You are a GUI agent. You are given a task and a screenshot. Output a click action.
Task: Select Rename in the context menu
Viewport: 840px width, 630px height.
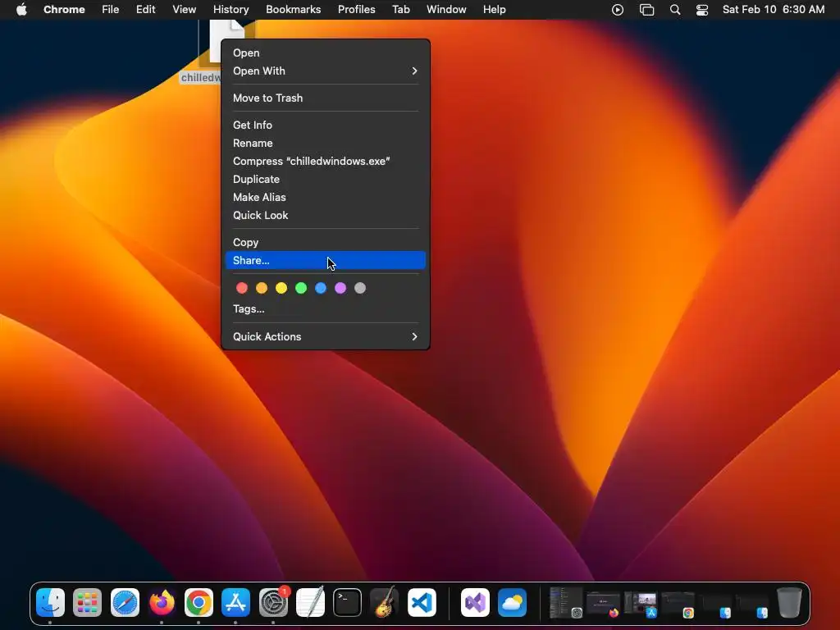click(326, 143)
